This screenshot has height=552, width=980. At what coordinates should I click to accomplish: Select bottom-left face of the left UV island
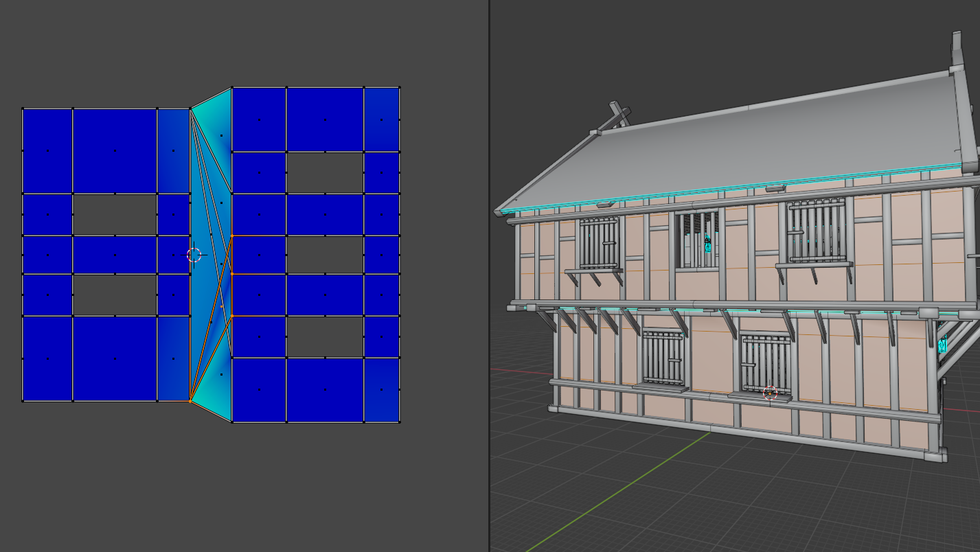tap(47, 358)
